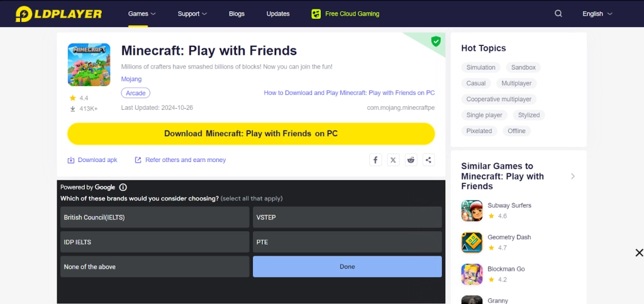This screenshot has width=644, height=304.
Task: Click the Google info icon in survey
Action: [x=123, y=187]
